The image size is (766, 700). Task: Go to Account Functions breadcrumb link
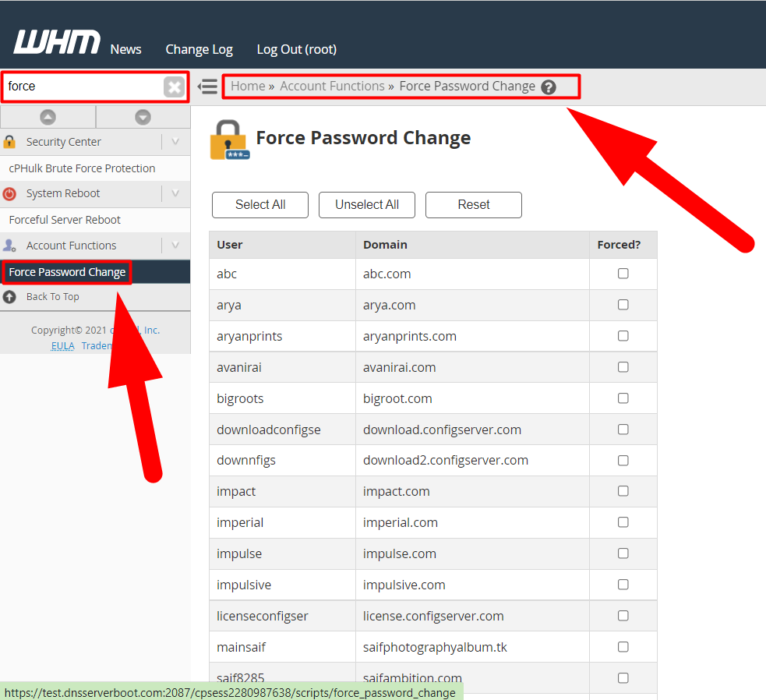pos(332,87)
